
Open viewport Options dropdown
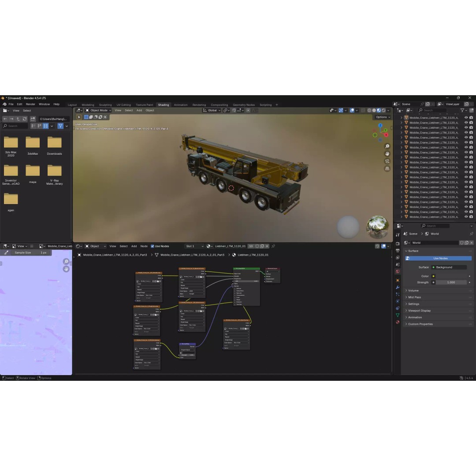[x=383, y=117]
